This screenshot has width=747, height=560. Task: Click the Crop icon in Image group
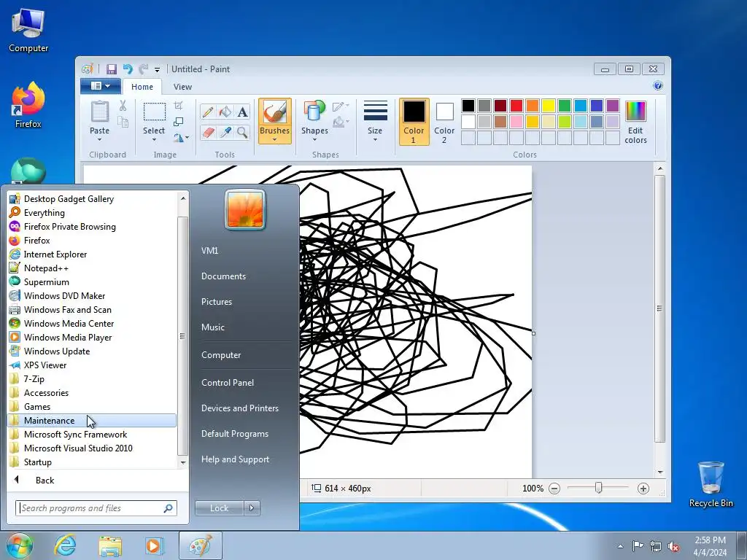point(178,105)
